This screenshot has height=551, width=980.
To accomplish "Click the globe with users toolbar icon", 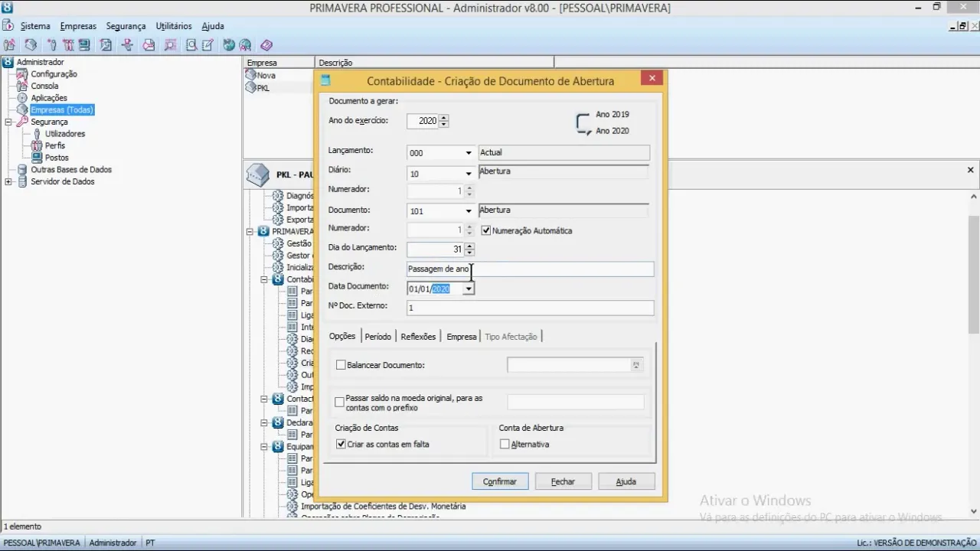I will (245, 45).
